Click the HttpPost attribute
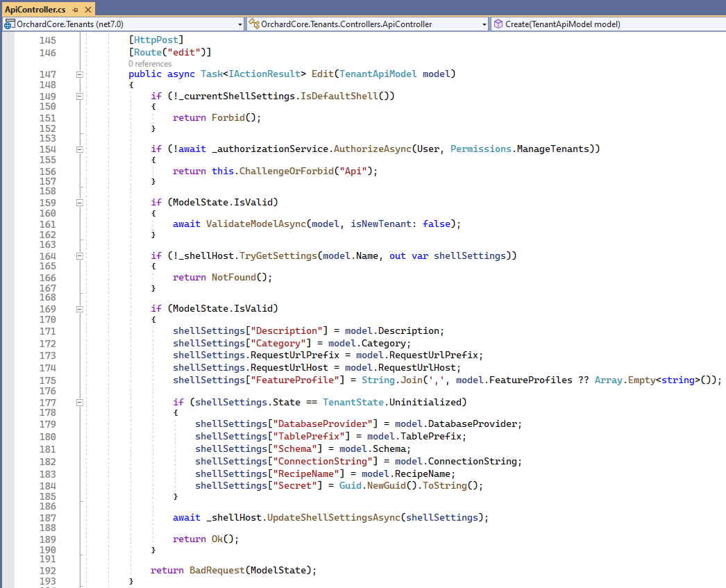The height and width of the screenshot is (588, 726). click(156, 40)
